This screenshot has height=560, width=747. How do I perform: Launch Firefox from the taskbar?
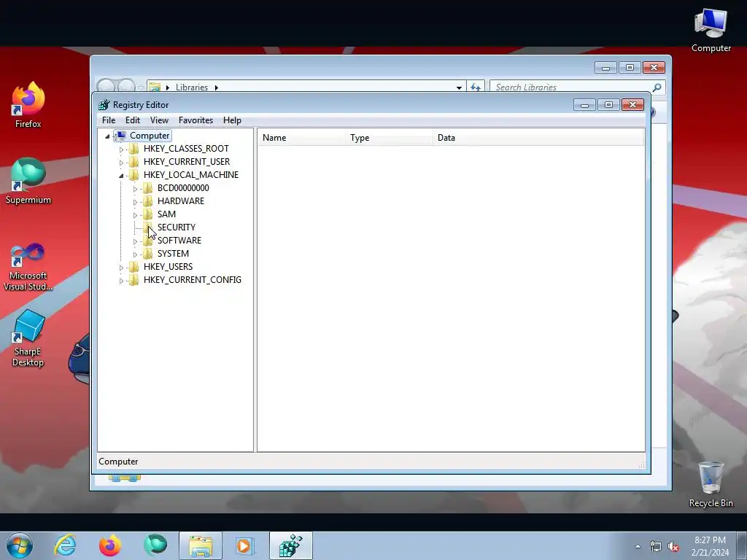point(110,545)
